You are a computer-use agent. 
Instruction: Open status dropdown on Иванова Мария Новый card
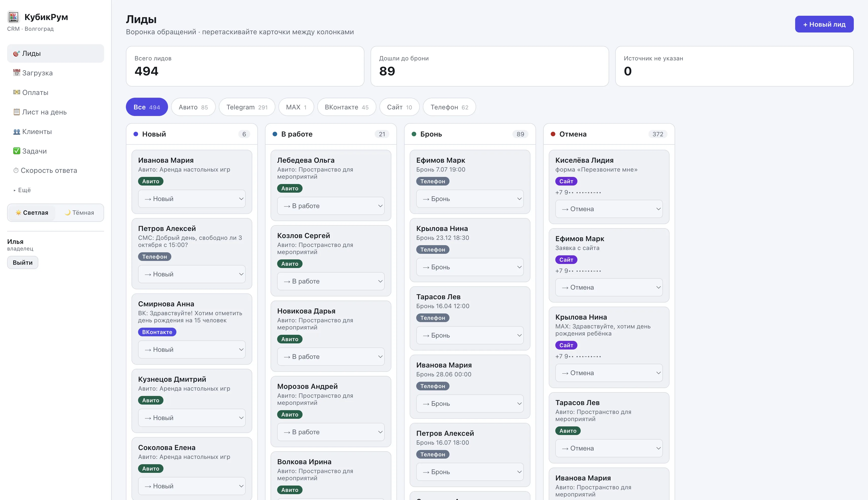click(x=192, y=199)
